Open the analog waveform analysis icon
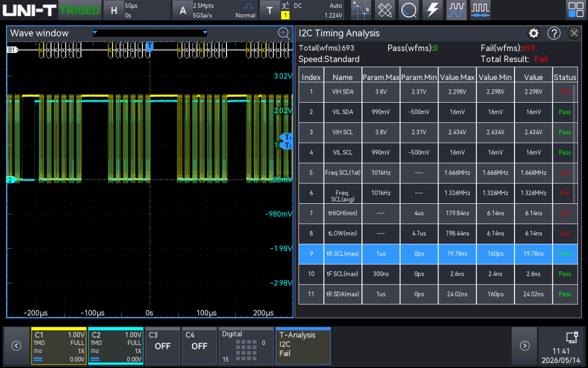Image resolution: width=588 pixels, height=368 pixels. coord(456,10)
